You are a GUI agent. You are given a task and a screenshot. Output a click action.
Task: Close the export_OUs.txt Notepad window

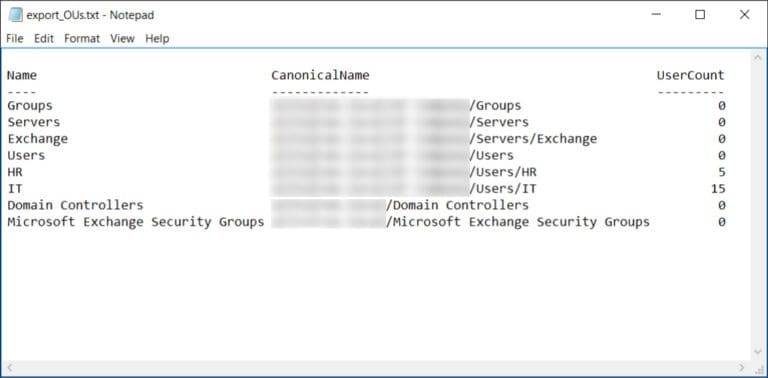pos(744,15)
